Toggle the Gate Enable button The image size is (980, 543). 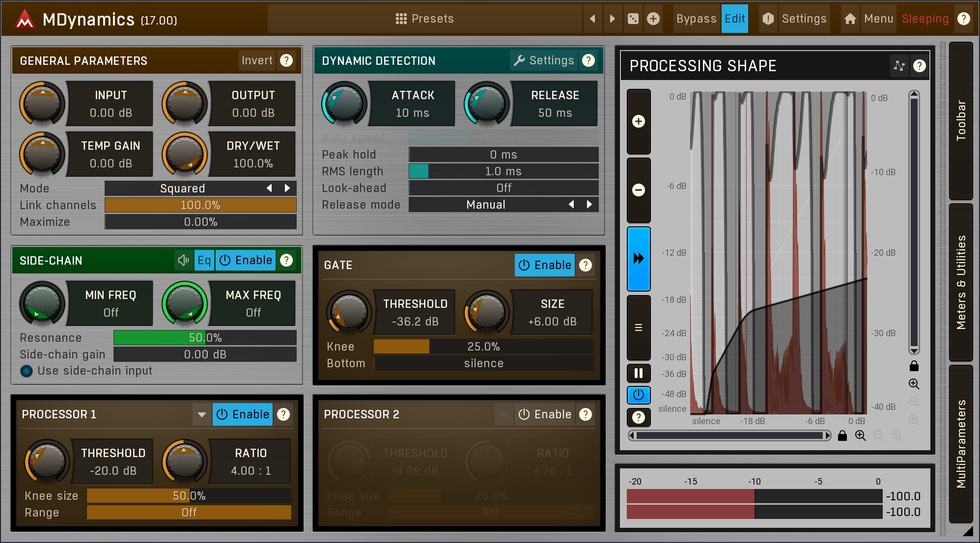tap(544, 265)
